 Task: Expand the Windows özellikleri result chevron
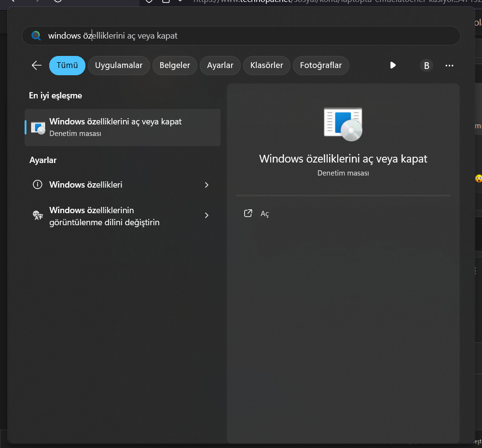click(x=207, y=185)
